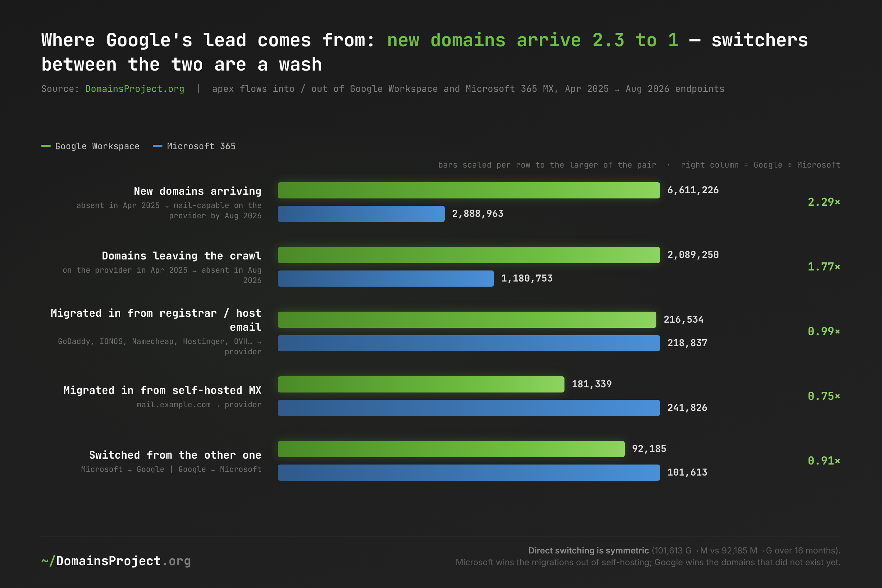Click the "Switched from the other one" label
The height and width of the screenshot is (588, 882).
pyautogui.click(x=175, y=455)
